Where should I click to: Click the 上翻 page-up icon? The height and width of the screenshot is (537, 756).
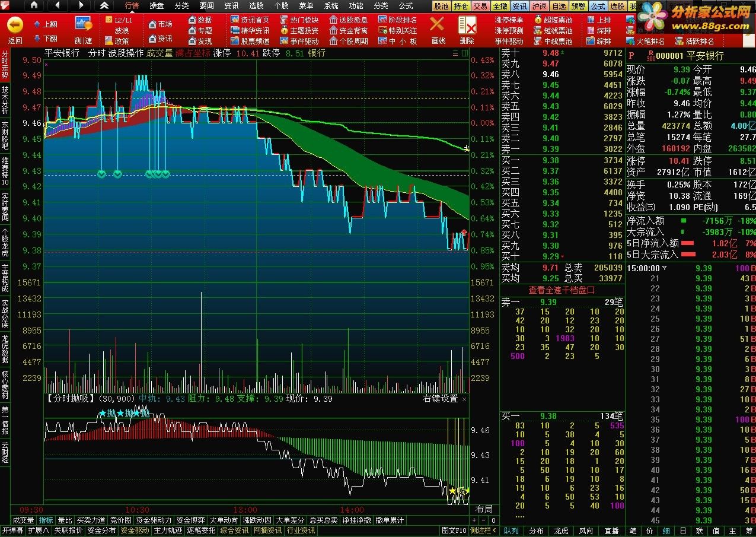[x=37, y=24]
